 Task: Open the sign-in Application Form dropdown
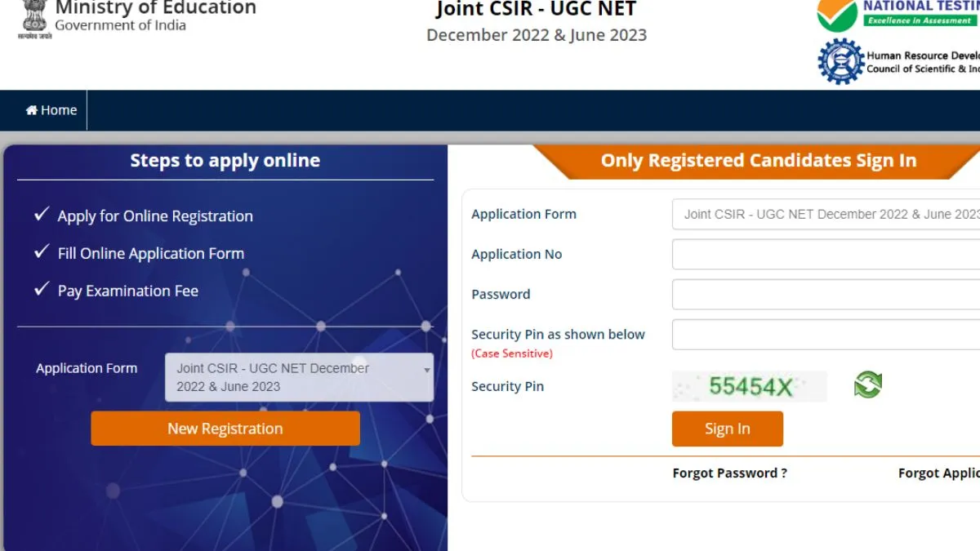(x=826, y=214)
